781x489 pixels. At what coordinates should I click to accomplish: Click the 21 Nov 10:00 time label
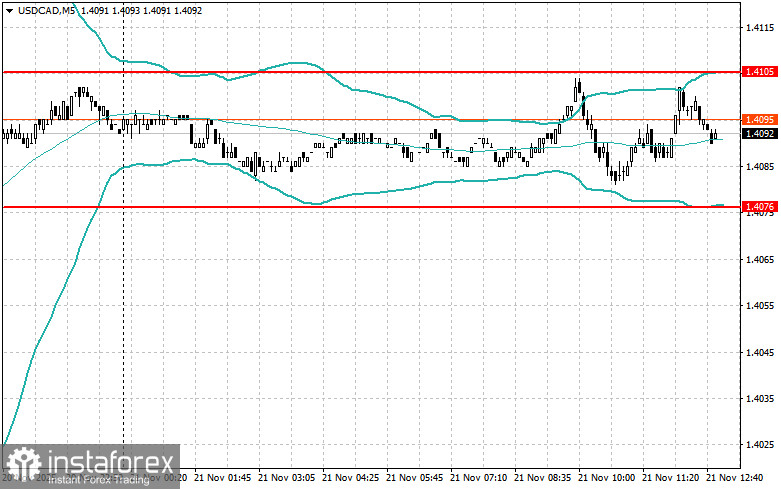point(607,478)
